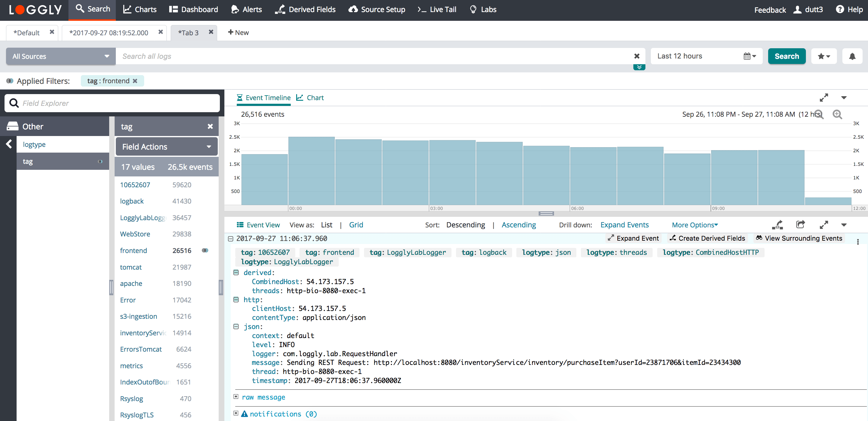The image size is (868, 421).
Task: Collapse the field sidebar using left chevron
Action: pos(9,144)
